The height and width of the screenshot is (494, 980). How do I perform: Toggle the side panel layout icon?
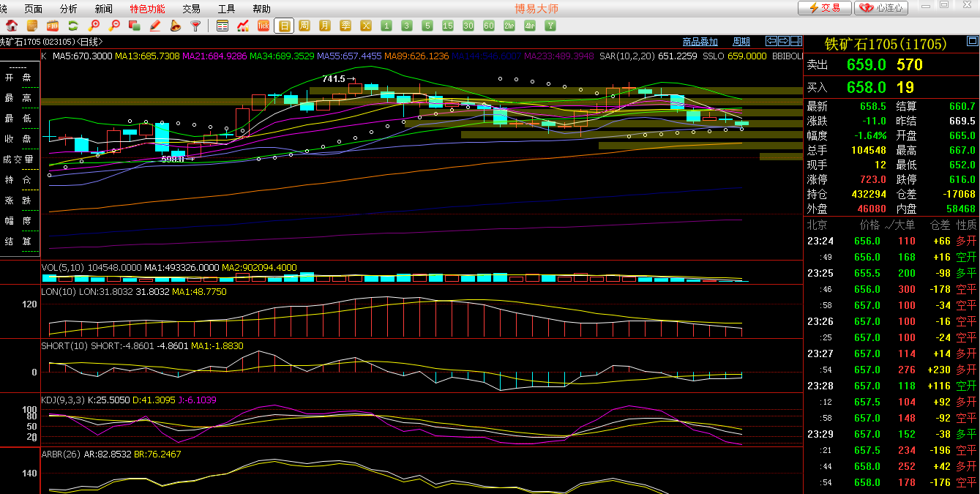(796, 41)
